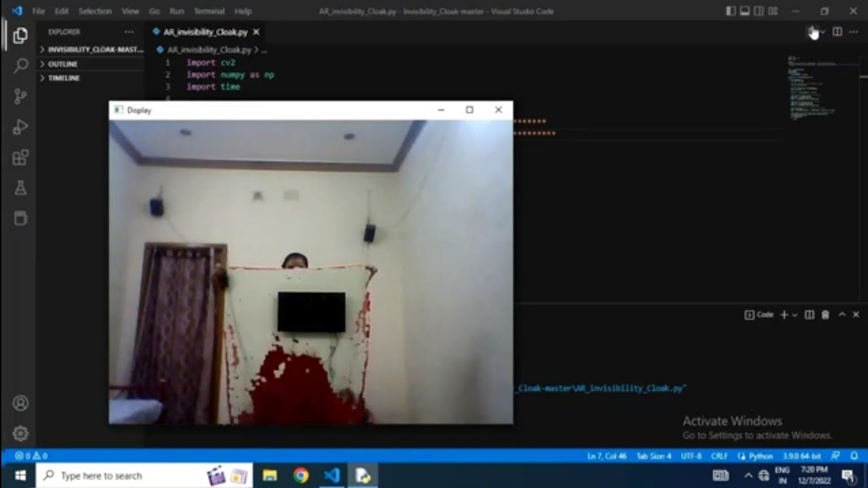Click the Display window webcam image
The width and height of the screenshot is (868, 488).
tap(311, 272)
